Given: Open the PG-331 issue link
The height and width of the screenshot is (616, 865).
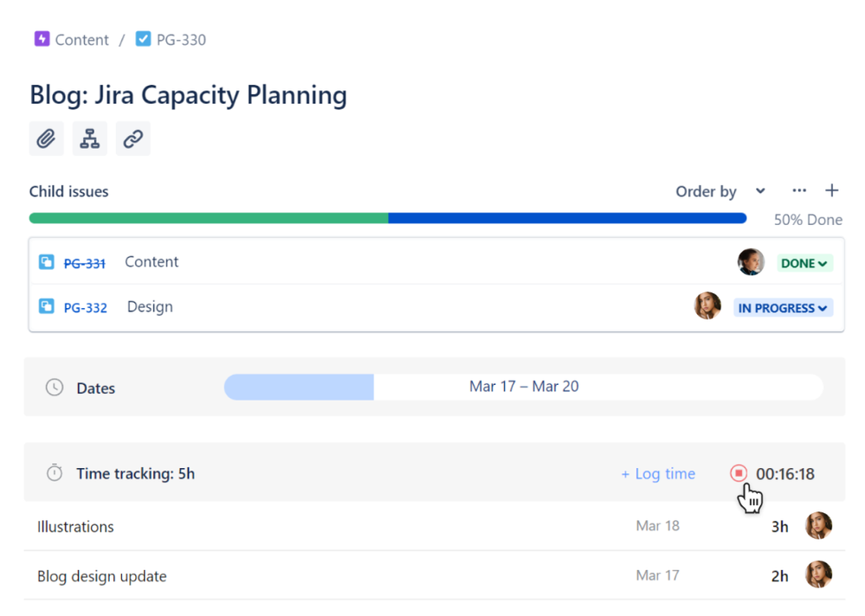Looking at the screenshot, I should tap(84, 263).
